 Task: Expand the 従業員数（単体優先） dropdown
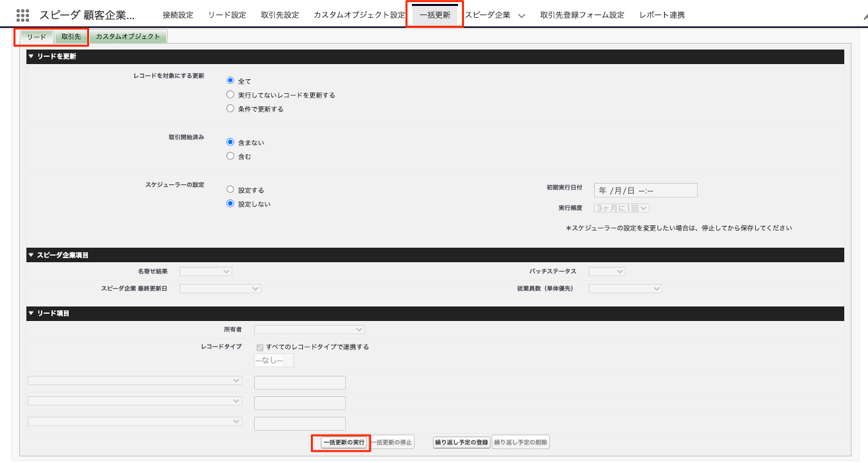(x=625, y=289)
